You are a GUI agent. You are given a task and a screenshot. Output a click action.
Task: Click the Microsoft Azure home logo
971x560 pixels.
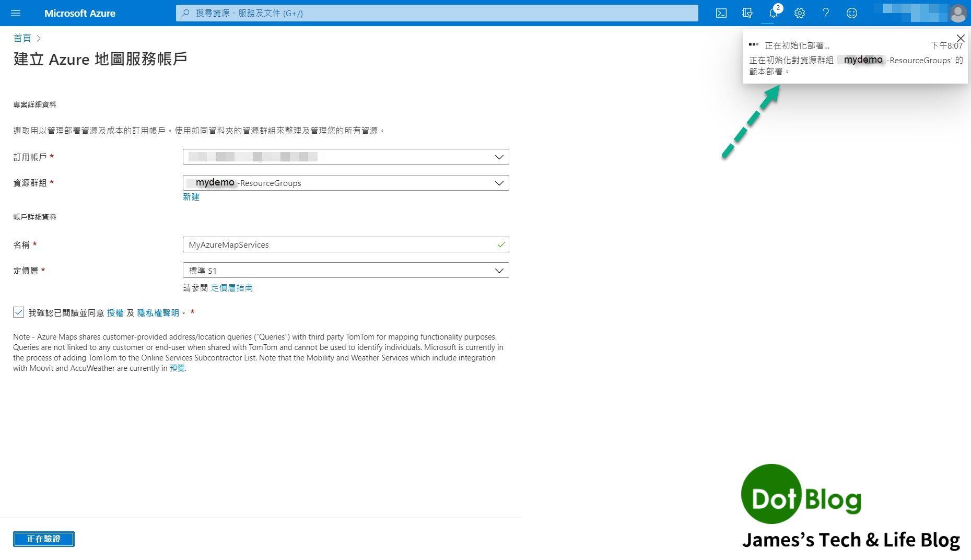[x=79, y=13]
